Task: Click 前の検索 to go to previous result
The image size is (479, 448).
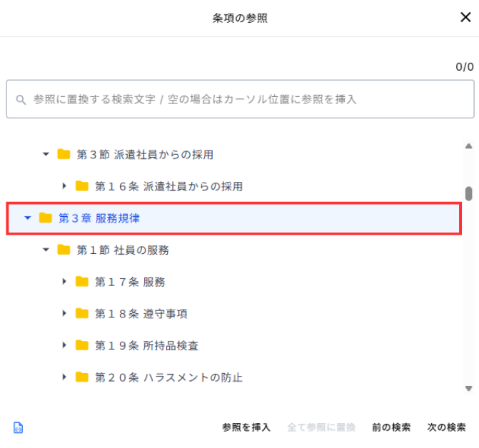Action: point(391,427)
